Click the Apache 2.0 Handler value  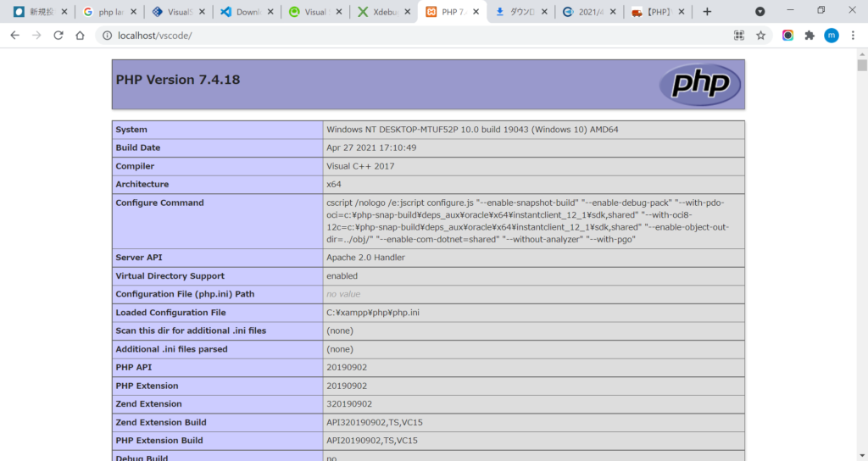(x=365, y=258)
